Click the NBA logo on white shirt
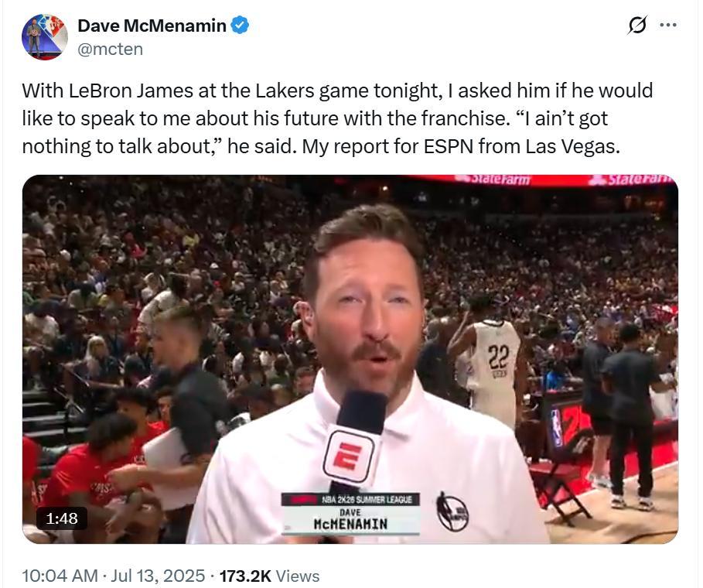Screen dimensions: 703x588 coord(452,511)
